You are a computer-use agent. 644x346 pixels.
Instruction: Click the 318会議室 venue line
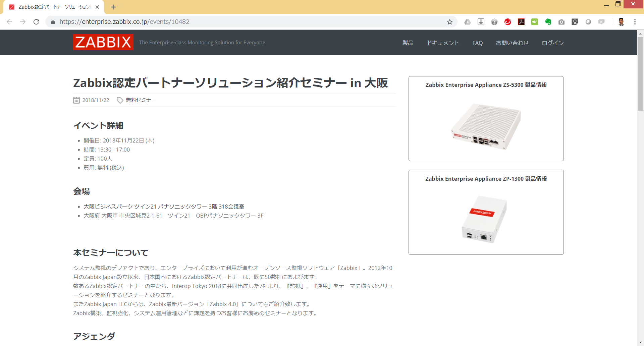164,207
